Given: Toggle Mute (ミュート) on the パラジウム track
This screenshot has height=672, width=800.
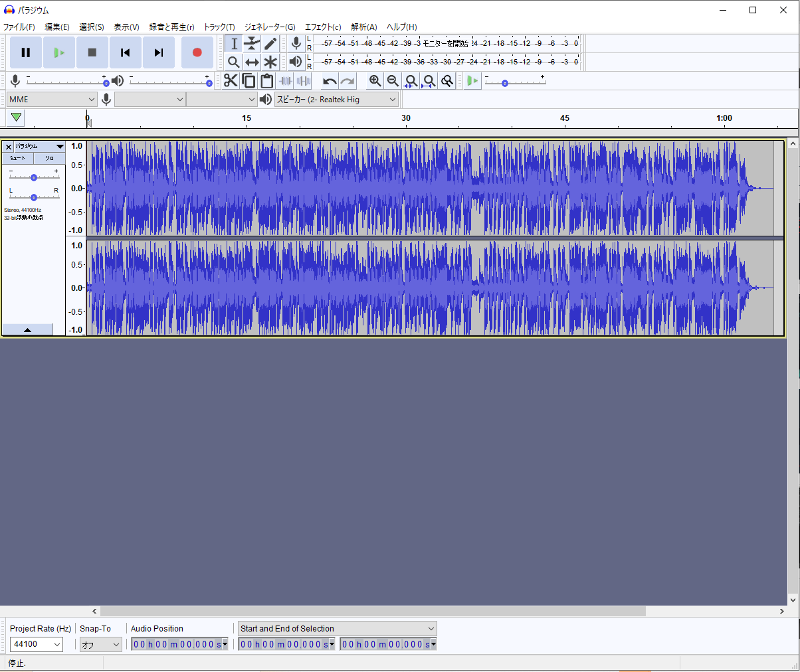Looking at the screenshot, I should point(18,158).
